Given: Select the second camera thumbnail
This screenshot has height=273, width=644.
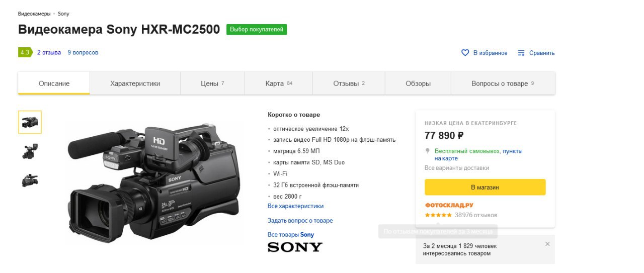Looking at the screenshot, I should click(30, 151).
